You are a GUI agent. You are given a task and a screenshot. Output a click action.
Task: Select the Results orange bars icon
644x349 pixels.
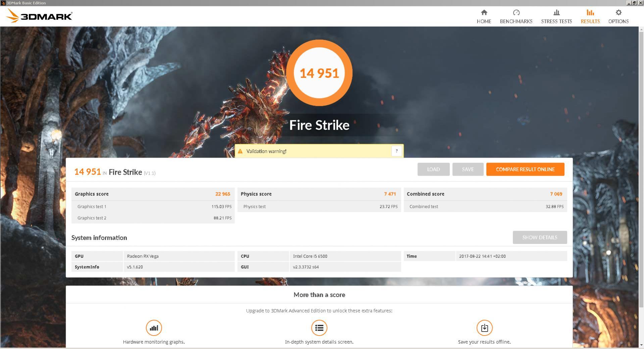click(590, 13)
